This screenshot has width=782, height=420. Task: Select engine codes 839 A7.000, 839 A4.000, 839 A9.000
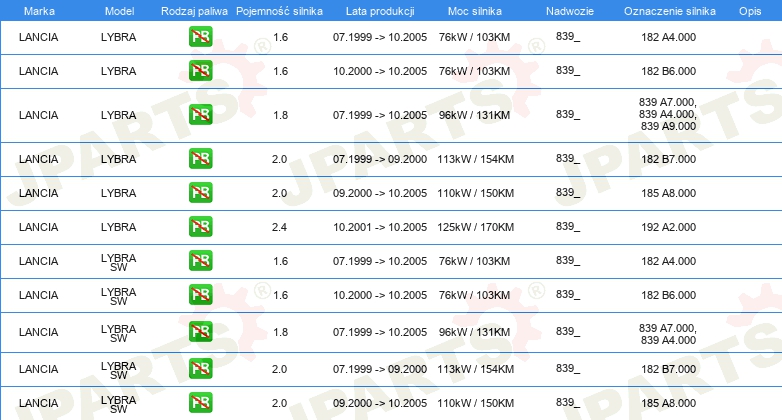pos(668,114)
